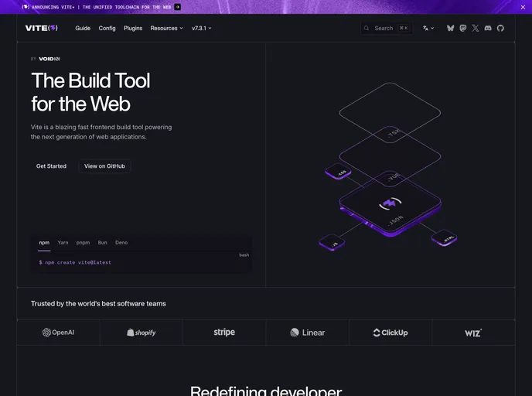532x396 pixels.
Task: Open the Discord chat icon
Action: (x=488, y=28)
